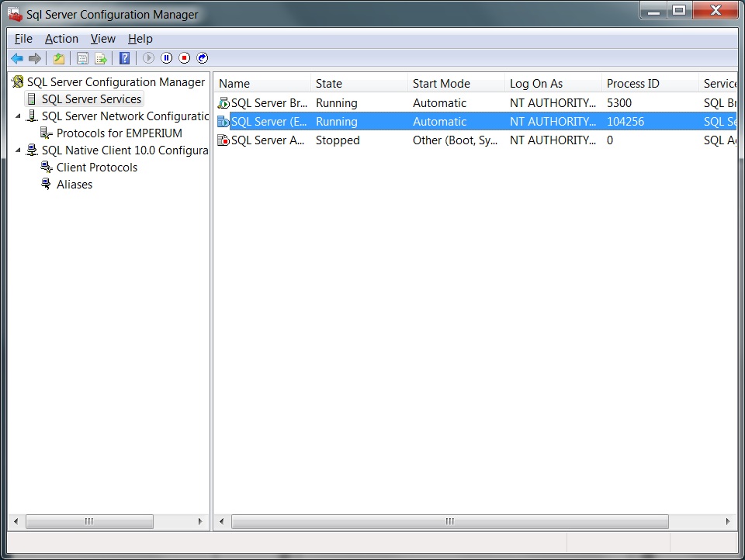Select Protocols for EMPERIUM

click(119, 133)
